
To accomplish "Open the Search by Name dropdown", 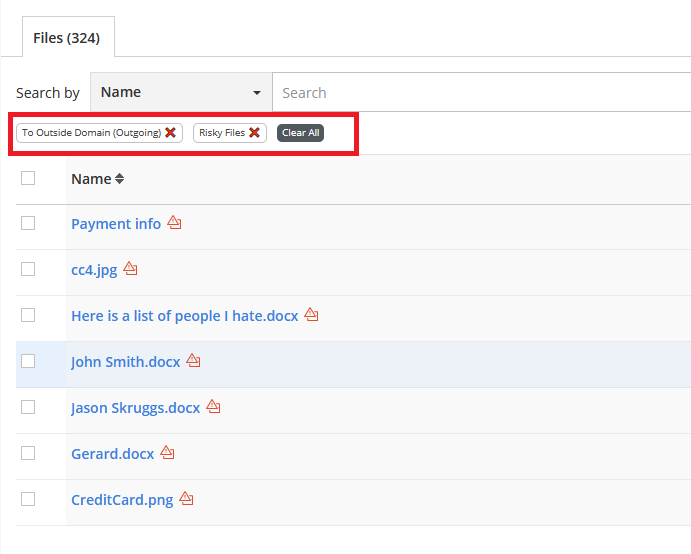I will (x=181, y=92).
